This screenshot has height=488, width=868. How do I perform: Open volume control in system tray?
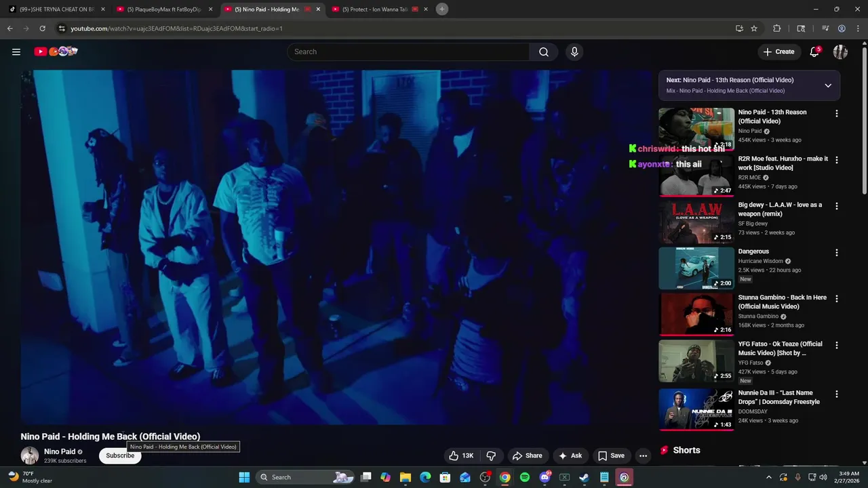(823, 477)
